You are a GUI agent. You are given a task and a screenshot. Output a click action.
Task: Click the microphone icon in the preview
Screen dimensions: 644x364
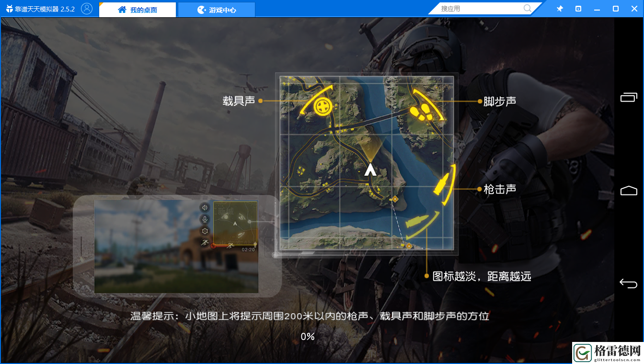pyautogui.click(x=205, y=219)
